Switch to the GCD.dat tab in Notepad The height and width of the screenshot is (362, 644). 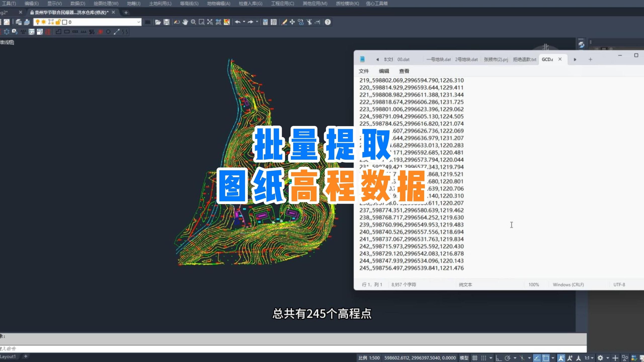548,59
